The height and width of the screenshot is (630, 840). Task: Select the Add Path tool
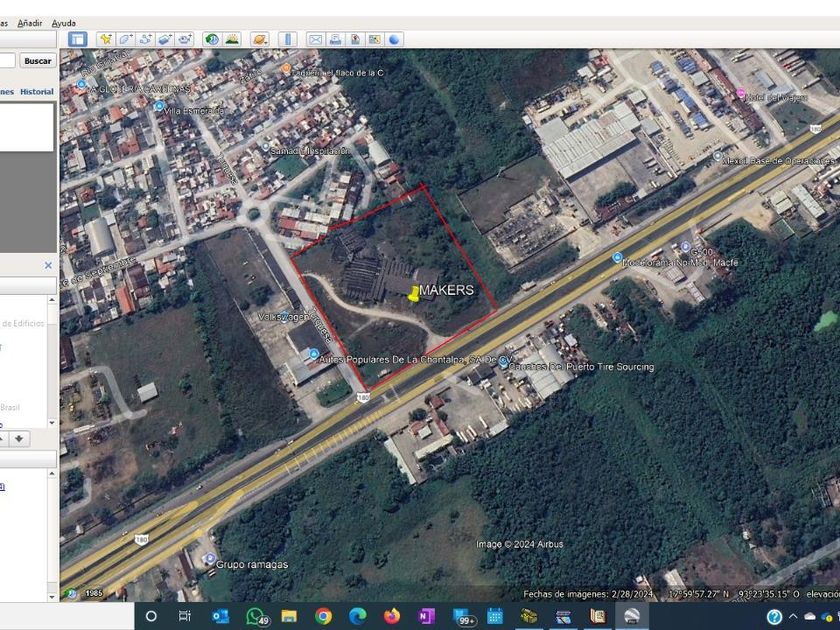click(x=145, y=39)
